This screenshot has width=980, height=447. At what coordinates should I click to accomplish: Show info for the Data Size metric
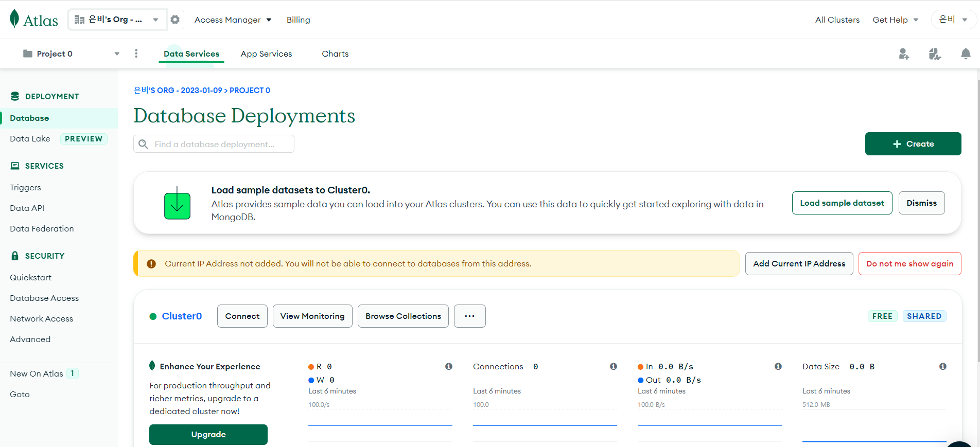pyautogui.click(x=943, y=366)
